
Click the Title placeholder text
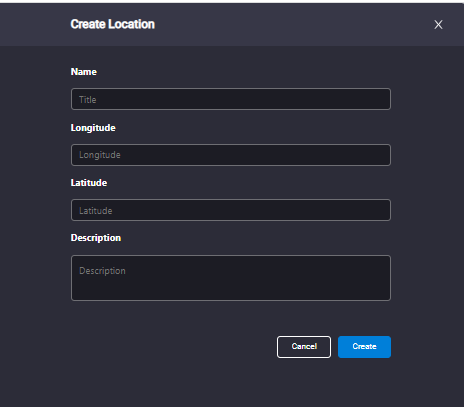pos(88,100)
